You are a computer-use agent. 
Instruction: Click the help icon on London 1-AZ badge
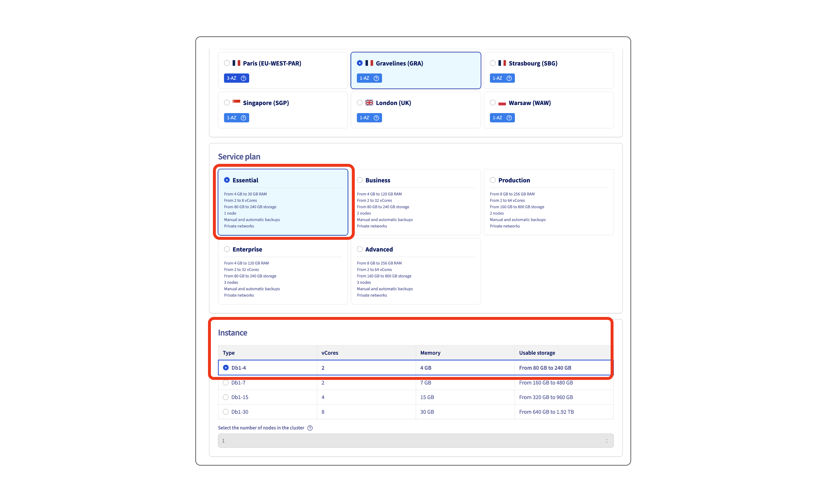coord(376,118)
